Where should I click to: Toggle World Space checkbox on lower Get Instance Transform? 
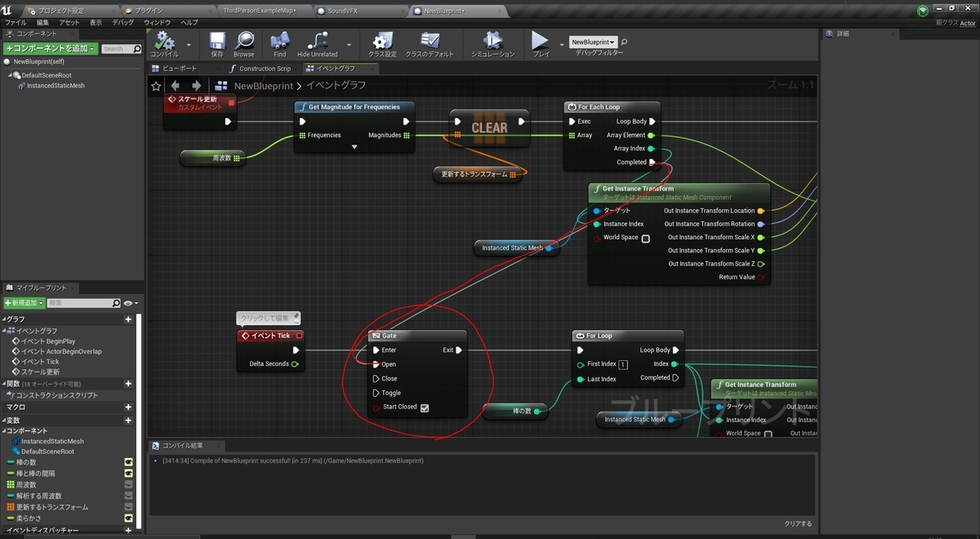768,434
